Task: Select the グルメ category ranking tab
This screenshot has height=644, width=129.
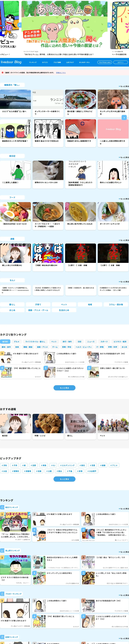Action: pyautogui.click(x=17, y=342)
